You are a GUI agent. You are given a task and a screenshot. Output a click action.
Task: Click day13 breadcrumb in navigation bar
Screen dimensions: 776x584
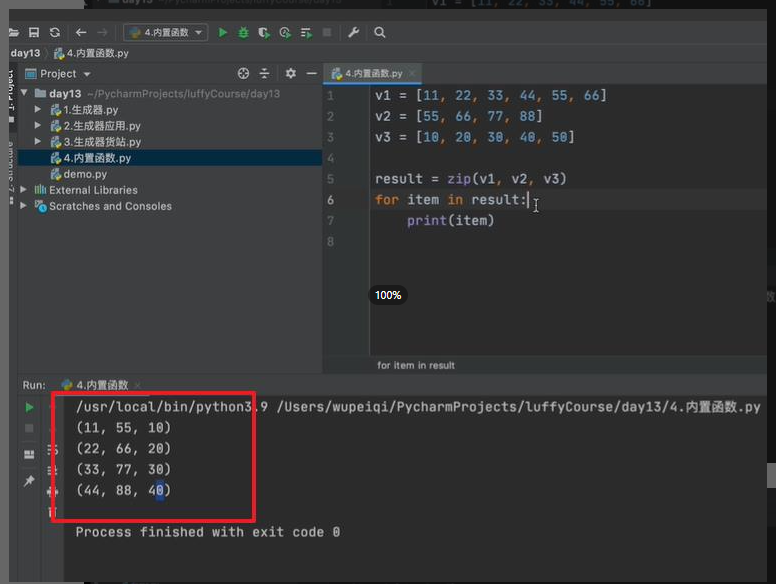coord(25,53)
